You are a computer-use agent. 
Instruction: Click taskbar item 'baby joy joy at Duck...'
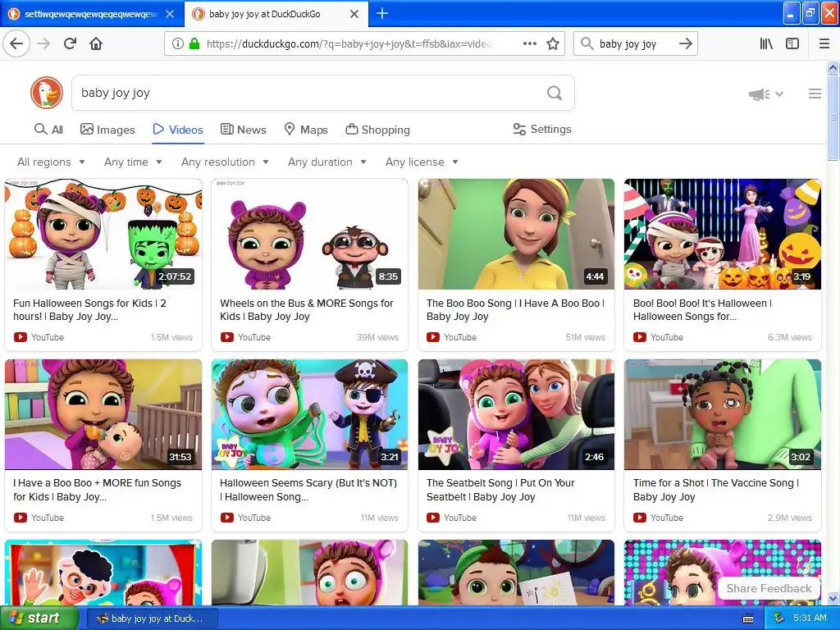pos(151,619)
